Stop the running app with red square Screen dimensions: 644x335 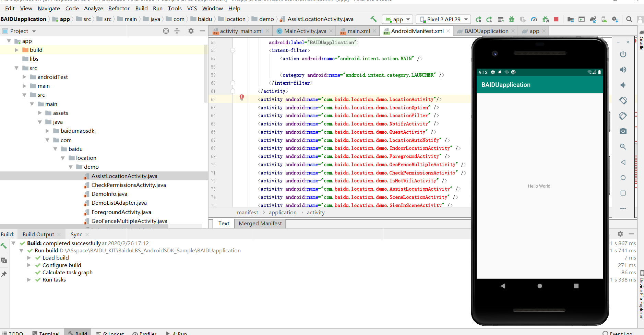pos(556,19)
